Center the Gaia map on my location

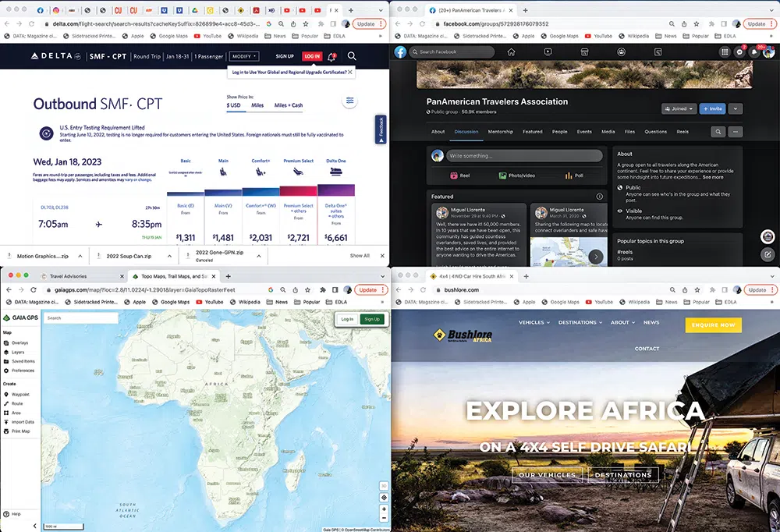(x=384, y=498)
